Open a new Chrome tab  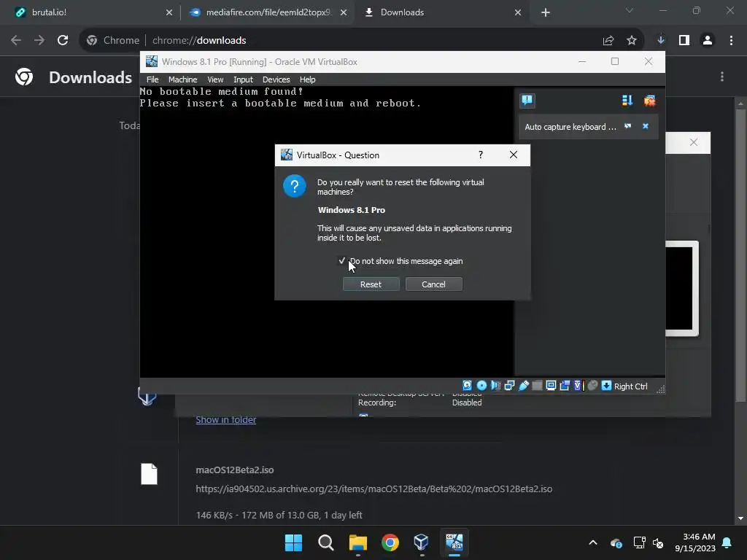[546, 12]
